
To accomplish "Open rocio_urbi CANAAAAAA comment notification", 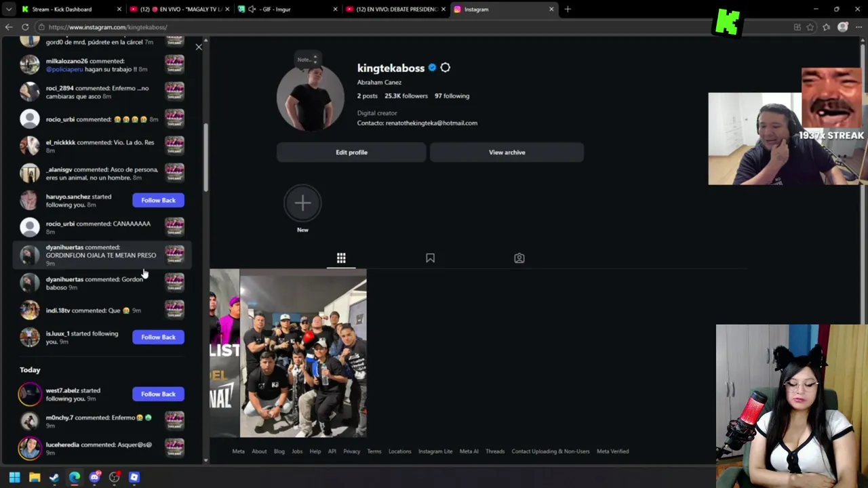I will click(102, 227).
